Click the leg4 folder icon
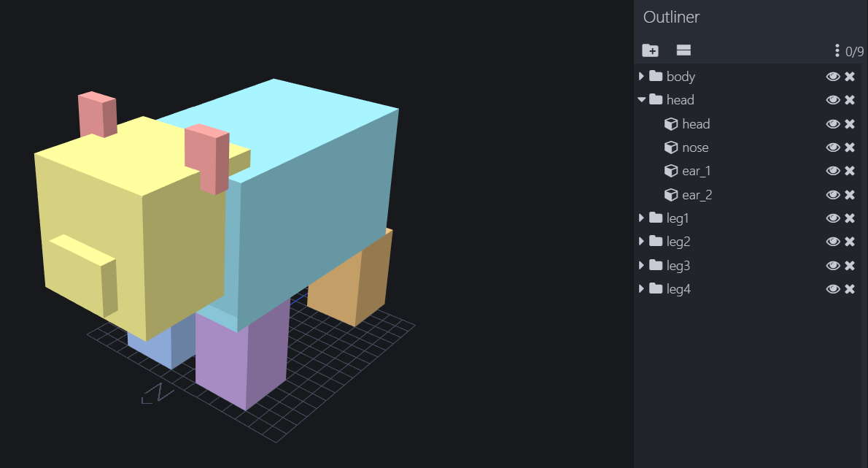The image size is (868, 468). (656, 288)
